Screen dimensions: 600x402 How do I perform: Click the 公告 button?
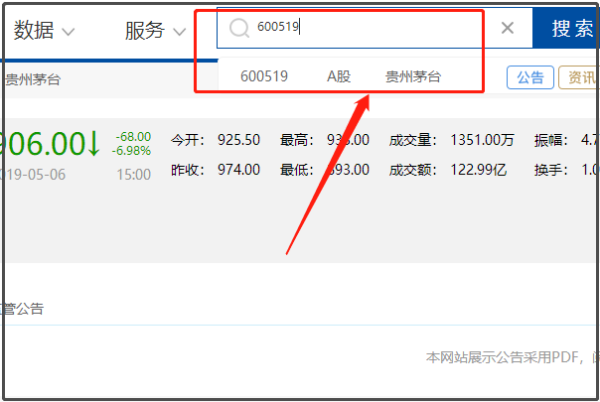pos(530,78)
